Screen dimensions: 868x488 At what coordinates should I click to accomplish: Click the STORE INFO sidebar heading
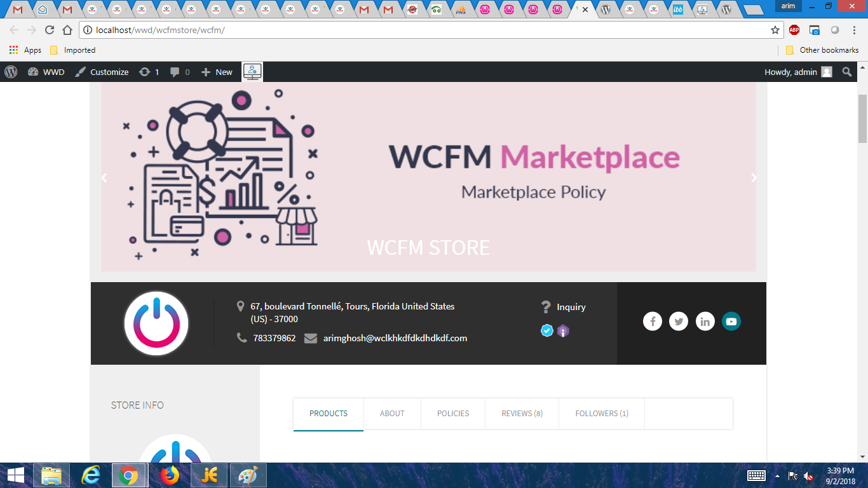point(137,405)
